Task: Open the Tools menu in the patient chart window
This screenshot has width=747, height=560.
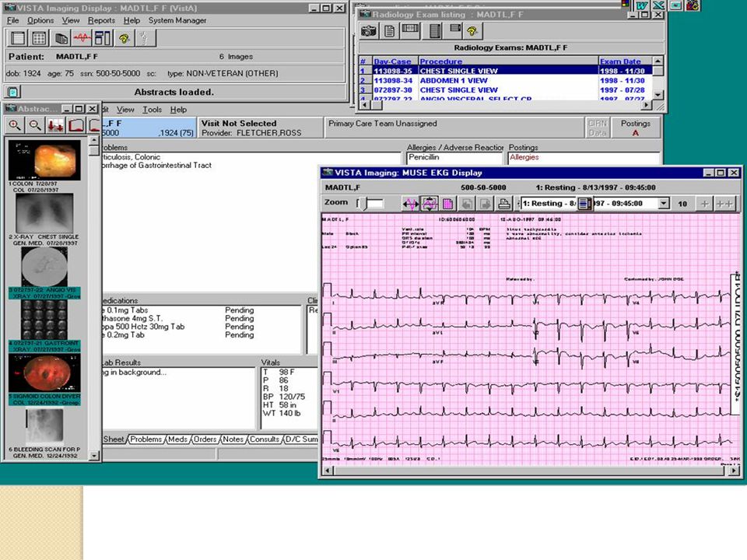Action: click(x=152, y=110)
